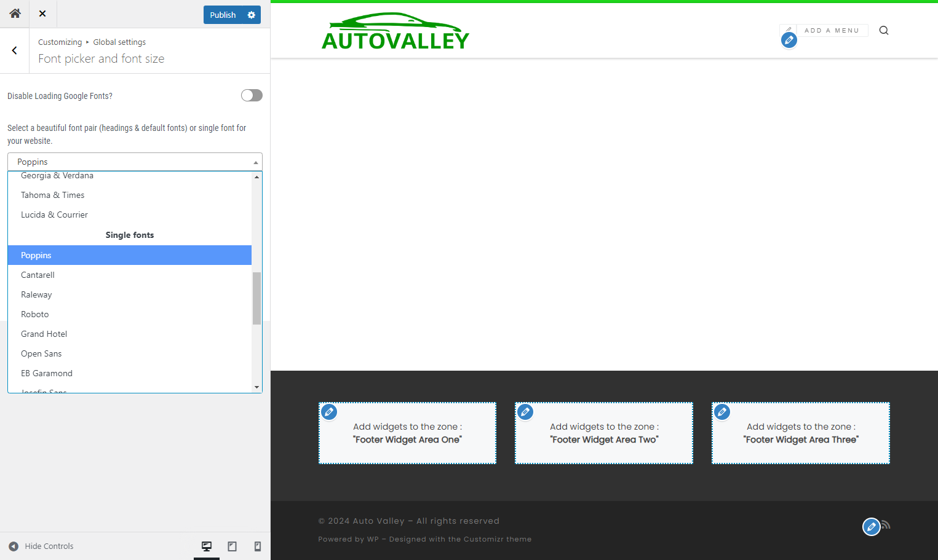Edit Footer Widget Area Two pencil icon
938x560 pixels.
(525, 412)
